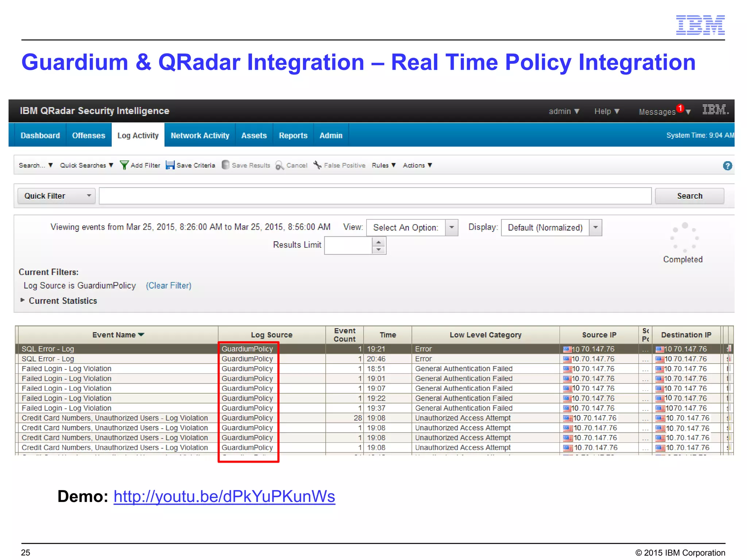Click the Cancel search icon
The height and width of the screenshot is (560, 747).
tap(279, 166)
